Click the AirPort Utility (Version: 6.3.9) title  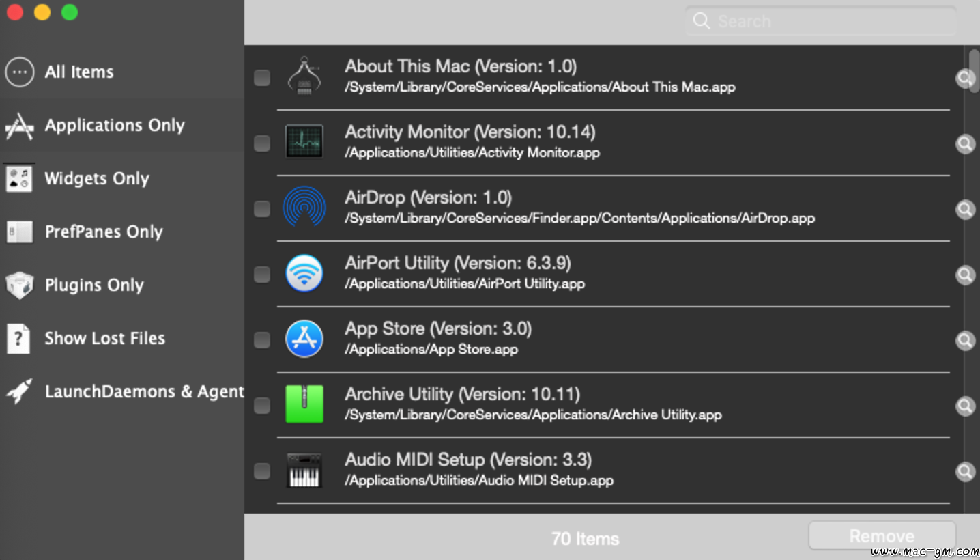tap(458, 263)
